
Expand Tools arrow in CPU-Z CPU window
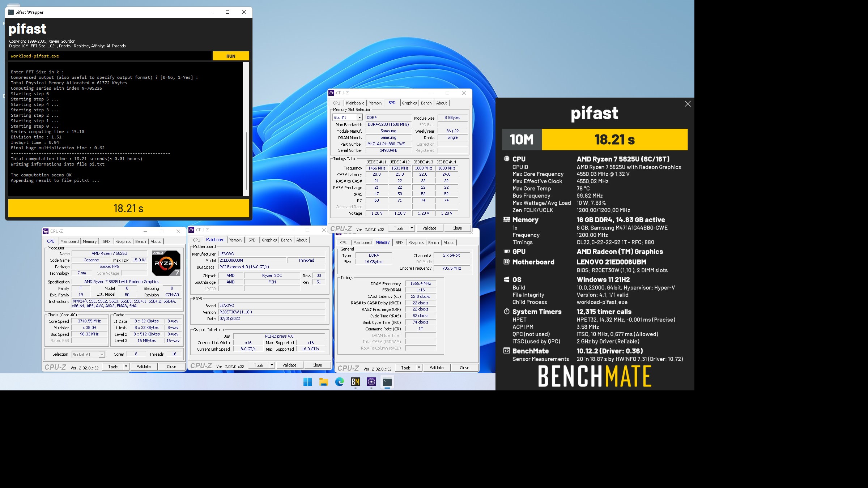click(126, 367)
